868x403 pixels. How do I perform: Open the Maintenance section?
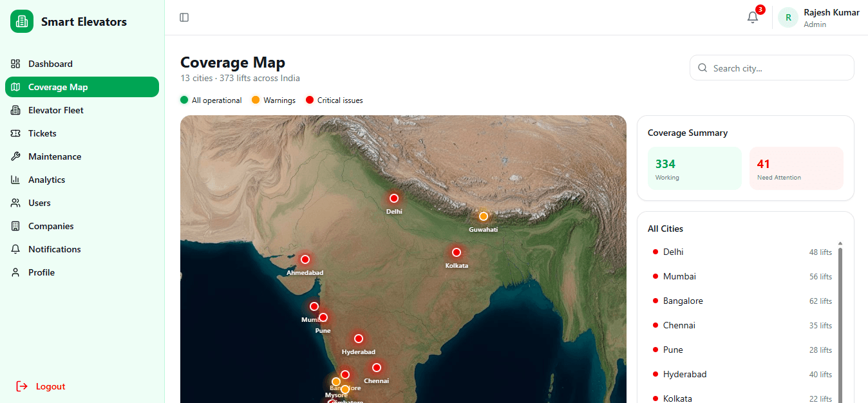[82, 156]
